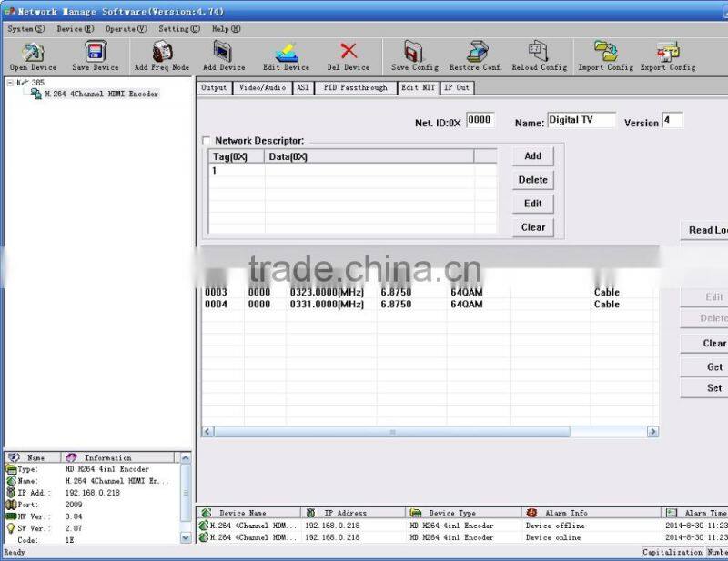Click the Add Freq Node icon
This screenshot has width=728, height=561.
point(162,52)
